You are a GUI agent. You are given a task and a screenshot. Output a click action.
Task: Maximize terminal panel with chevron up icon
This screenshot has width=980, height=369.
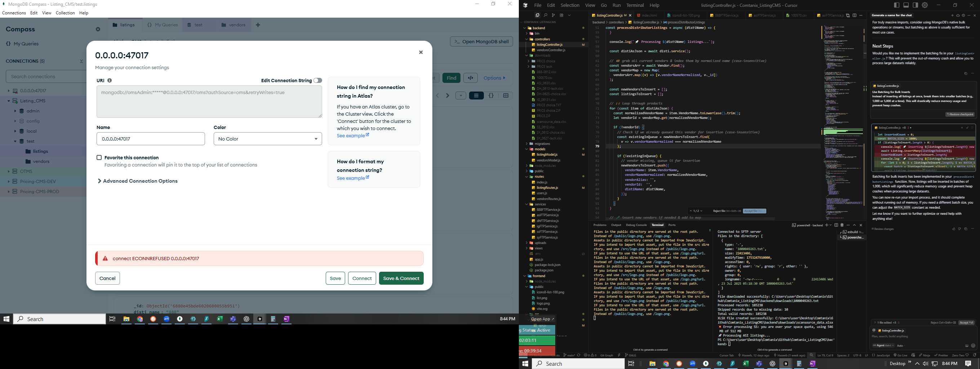pos(855,225)
